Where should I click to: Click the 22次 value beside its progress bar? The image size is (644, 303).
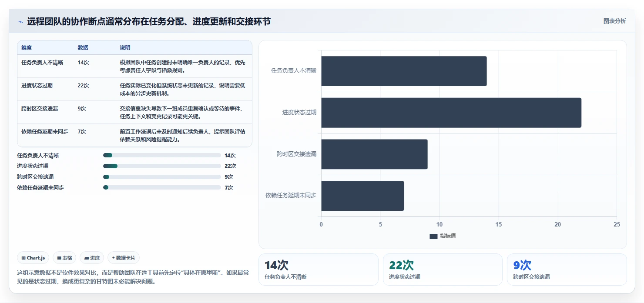coord(230,166)
